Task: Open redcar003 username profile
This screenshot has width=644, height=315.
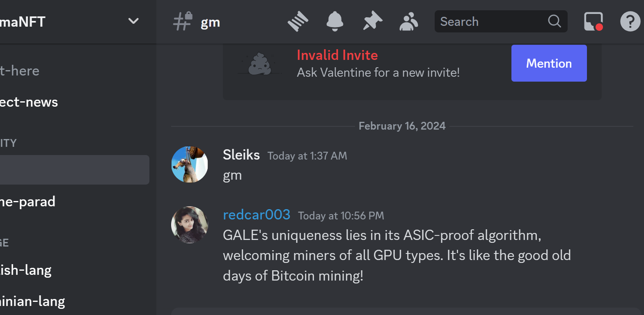Action: point(257,215)
